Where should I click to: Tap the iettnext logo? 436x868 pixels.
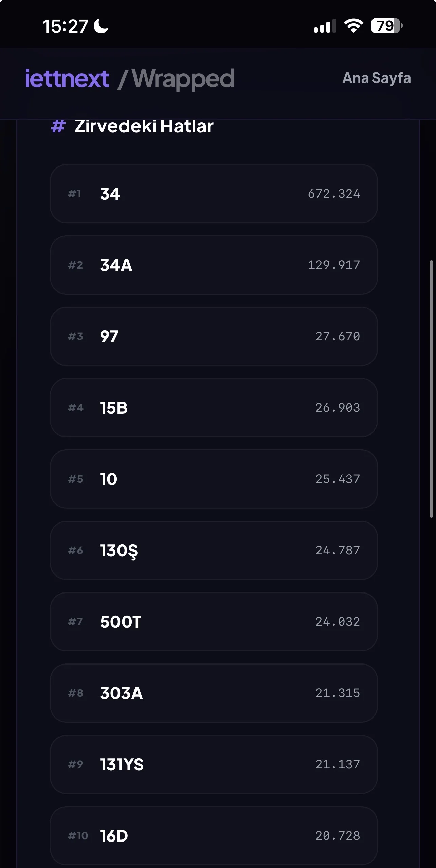point(67,79)
